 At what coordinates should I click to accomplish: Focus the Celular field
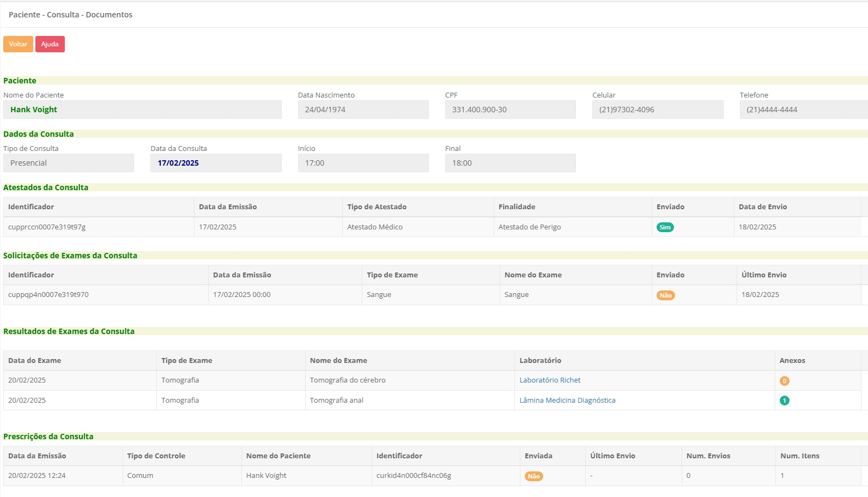[x=658, y=110]
